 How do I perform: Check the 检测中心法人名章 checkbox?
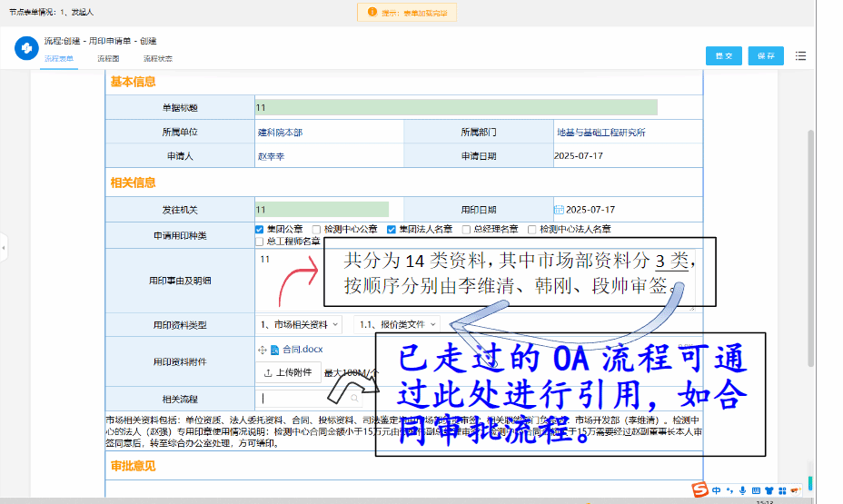[531, 230]
